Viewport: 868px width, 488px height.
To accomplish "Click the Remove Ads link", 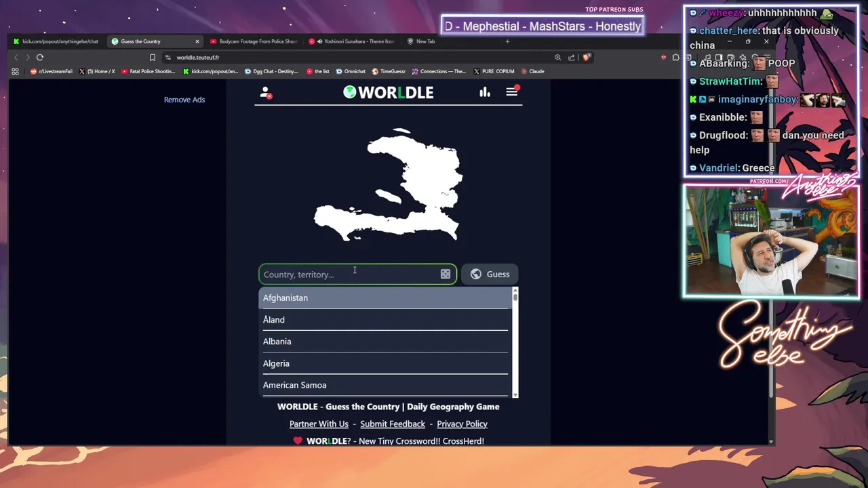I will tap(184, 100).
